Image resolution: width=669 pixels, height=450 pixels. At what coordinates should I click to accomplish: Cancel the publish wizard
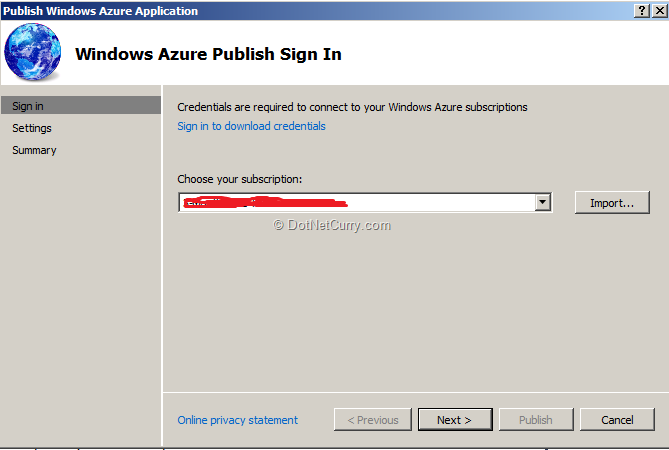[617, 420]
